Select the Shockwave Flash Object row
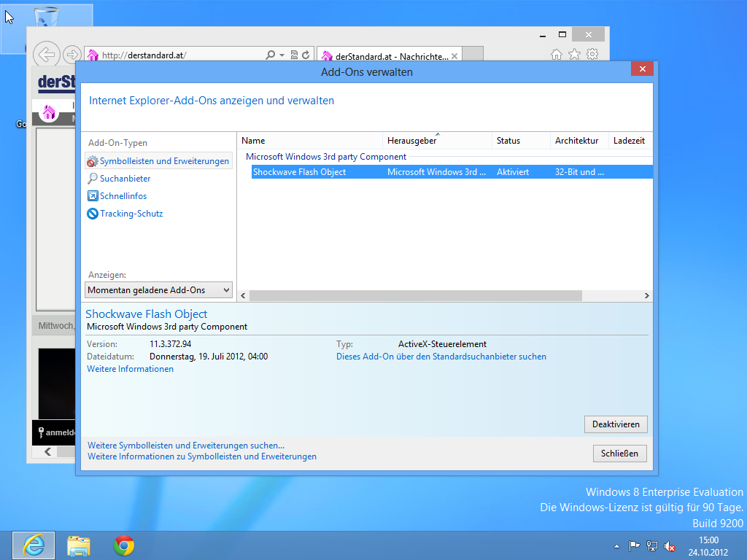The image size is (747, 560). [x=452, y=172]
